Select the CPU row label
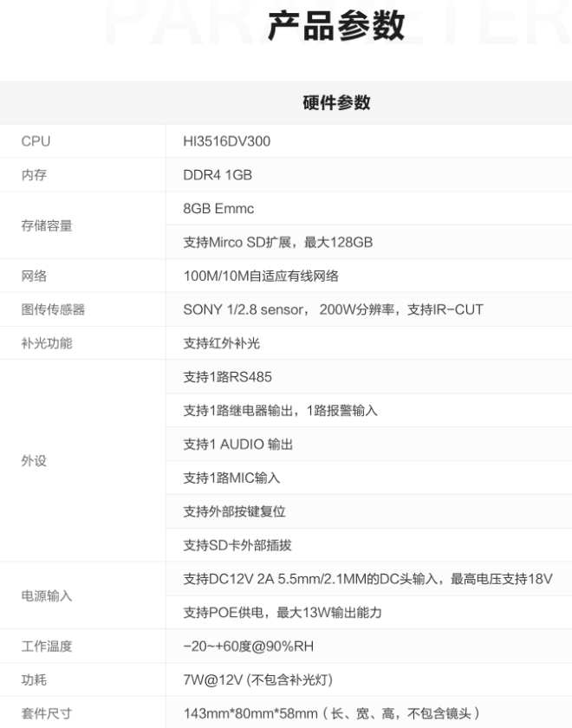This screenshot has width=572, height=728. coord(36,141)
